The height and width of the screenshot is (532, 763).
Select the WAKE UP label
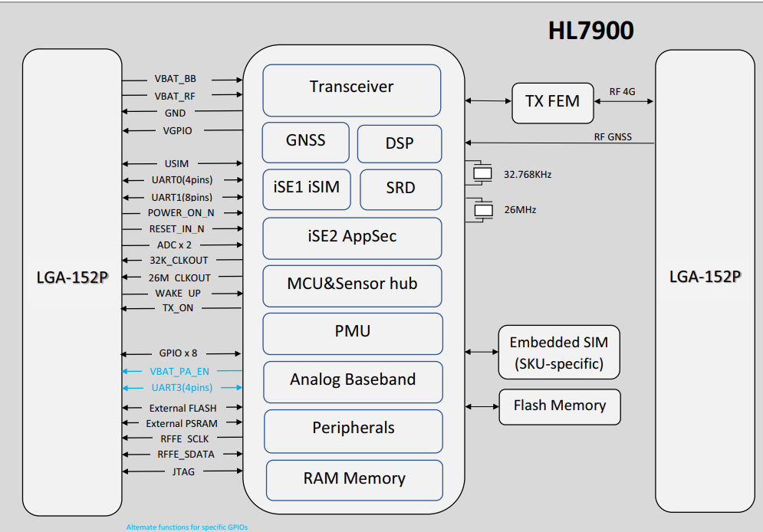pos(178,294)
